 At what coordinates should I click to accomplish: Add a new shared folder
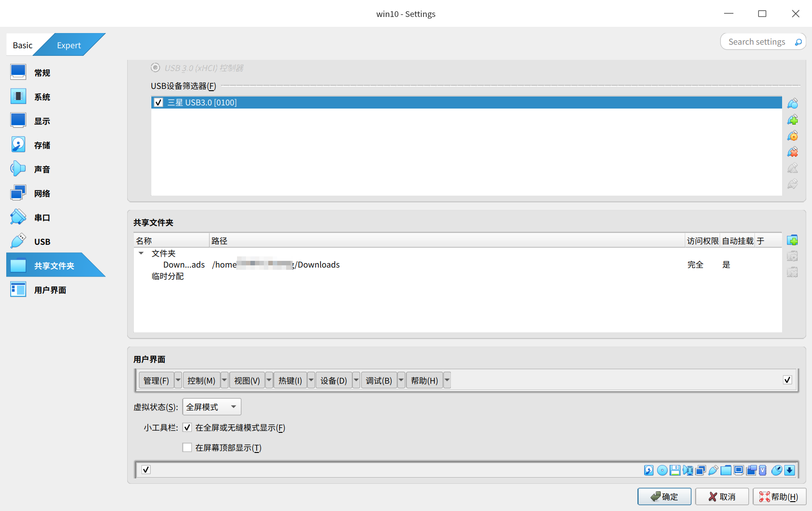(792, 240)
